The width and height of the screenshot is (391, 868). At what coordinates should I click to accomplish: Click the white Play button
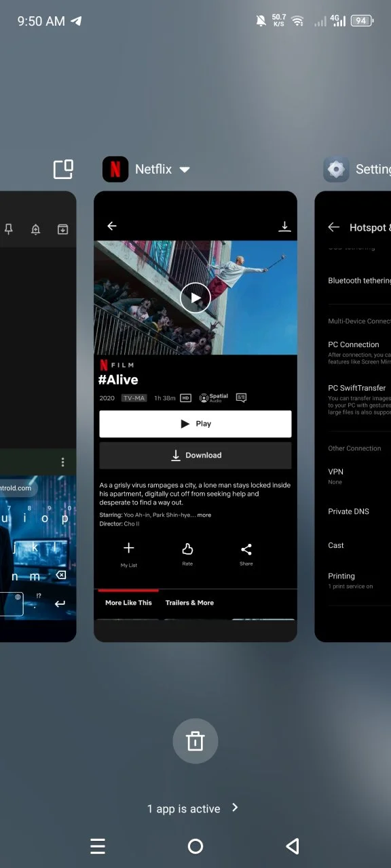click(x=195, y=424)
